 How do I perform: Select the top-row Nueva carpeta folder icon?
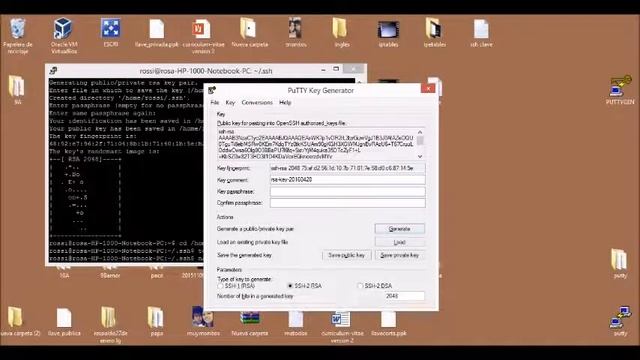[248, 29]
